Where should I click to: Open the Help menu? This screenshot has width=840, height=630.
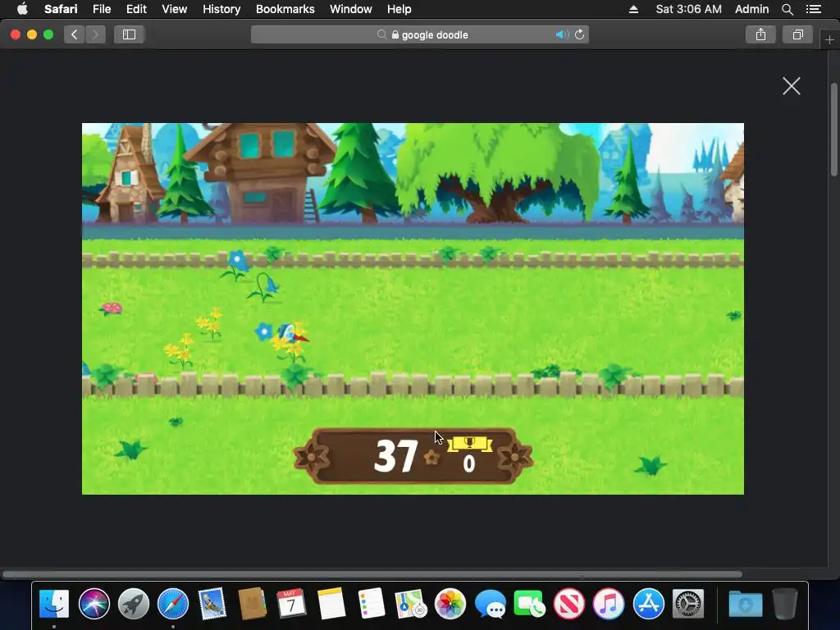point(399,9)
